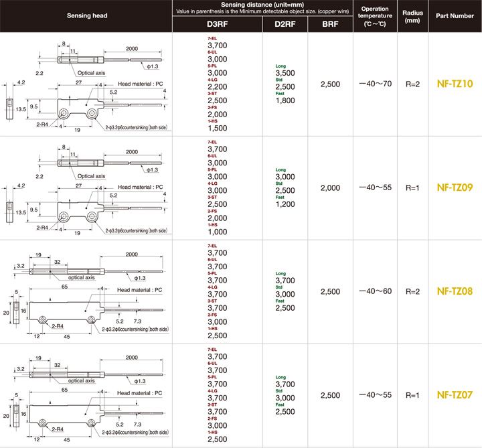482x448 pixels.
Task: Click the −40～60 operation temperature value
Action: tap(375, 291)
